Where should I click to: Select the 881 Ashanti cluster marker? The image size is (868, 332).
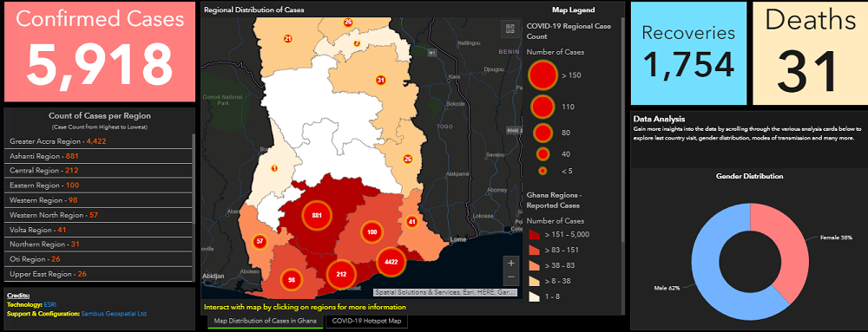pyautogui.click(x=317, y=215)
